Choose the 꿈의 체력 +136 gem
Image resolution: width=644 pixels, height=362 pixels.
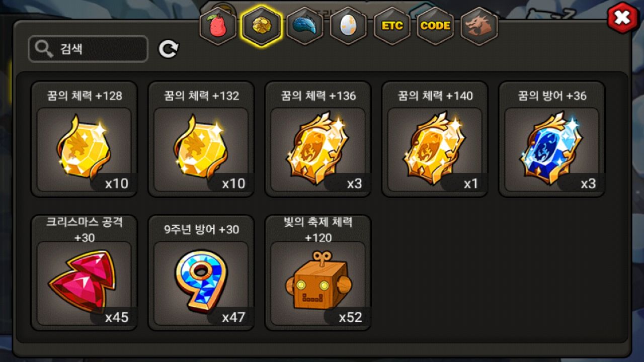(x=318, y=139)
